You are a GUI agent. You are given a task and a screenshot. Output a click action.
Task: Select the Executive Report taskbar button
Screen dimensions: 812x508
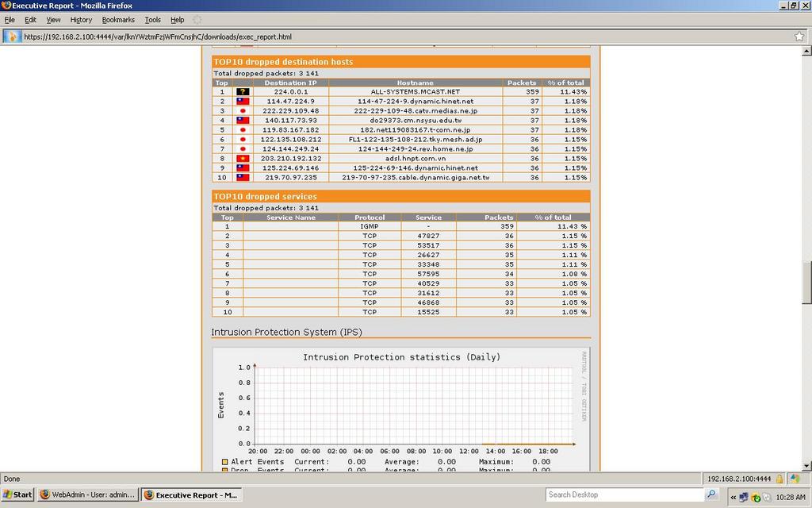[192, 495]
